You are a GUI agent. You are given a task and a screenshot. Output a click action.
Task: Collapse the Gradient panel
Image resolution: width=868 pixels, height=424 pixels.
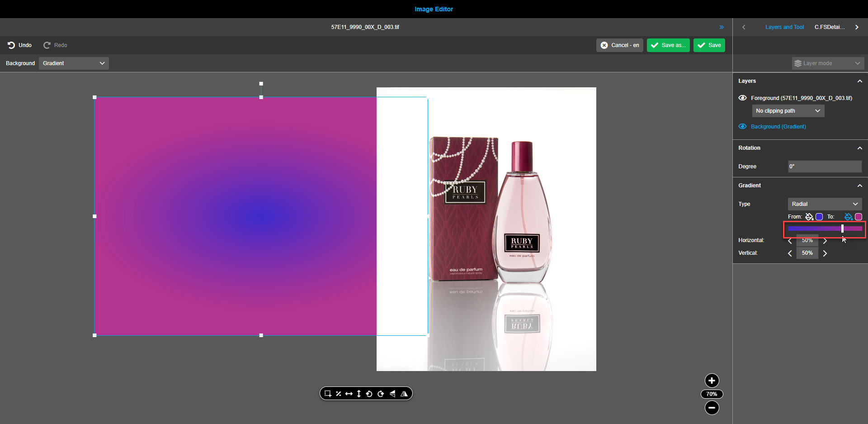[x=859, y=186]
